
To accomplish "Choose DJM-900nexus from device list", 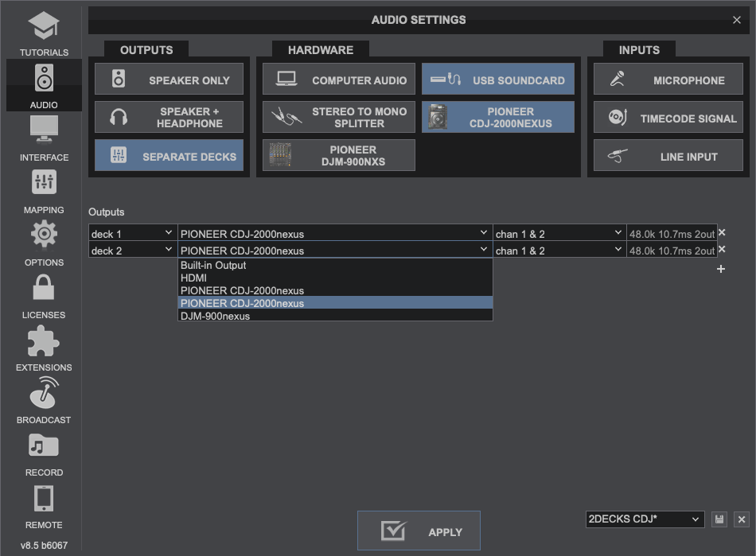I will (x=335, y=316).
